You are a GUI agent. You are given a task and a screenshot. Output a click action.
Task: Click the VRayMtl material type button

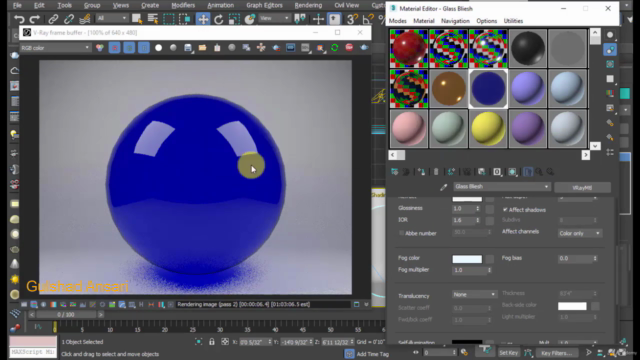582,188
